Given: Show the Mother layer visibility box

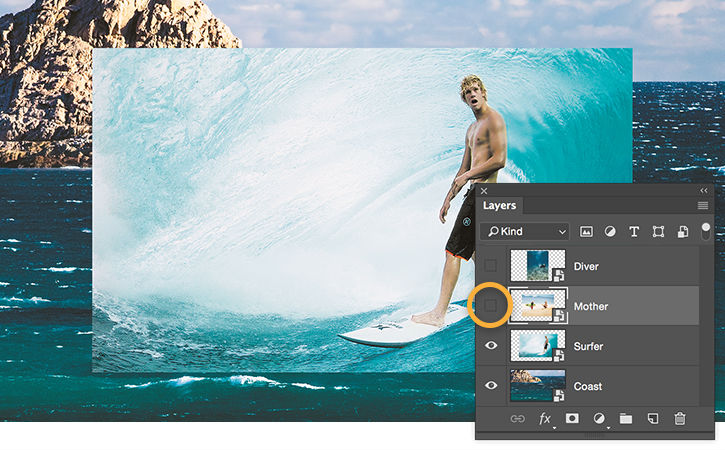Looking at the screenshot, I should coord(491,305).
